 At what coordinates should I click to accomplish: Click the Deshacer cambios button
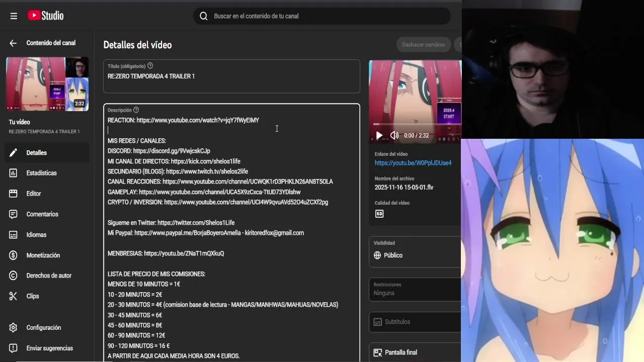(x=424, y=45)
